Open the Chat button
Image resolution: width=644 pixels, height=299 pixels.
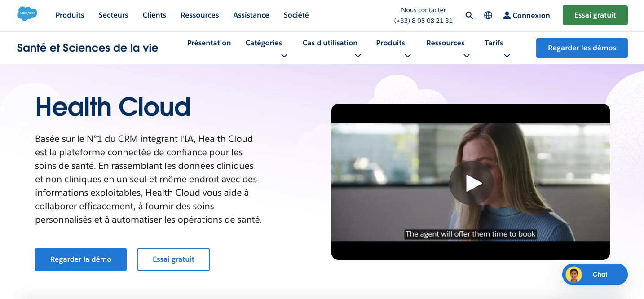pos(595,274)
